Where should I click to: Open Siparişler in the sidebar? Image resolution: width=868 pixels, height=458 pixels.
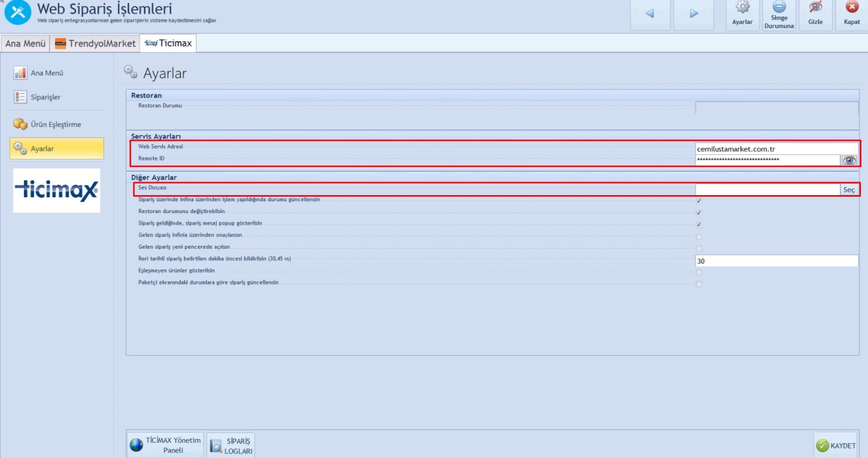[x=37, y=97]
